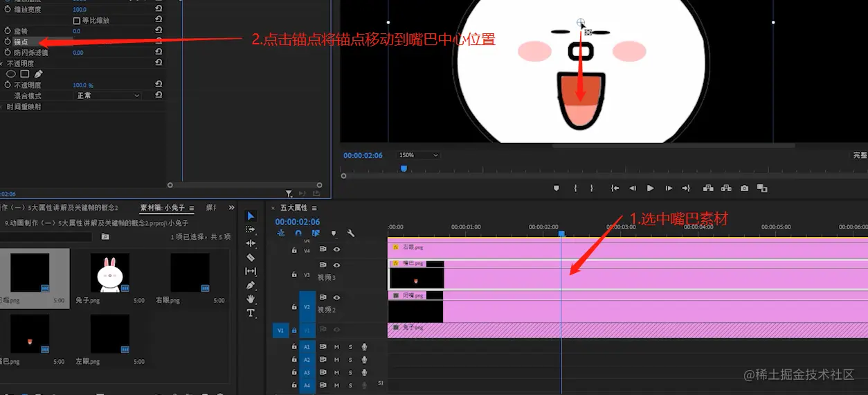This screenshot has height=395, width=868.
Task: Click the 100.0 缩放宽度 value
Action: [80, 10]
